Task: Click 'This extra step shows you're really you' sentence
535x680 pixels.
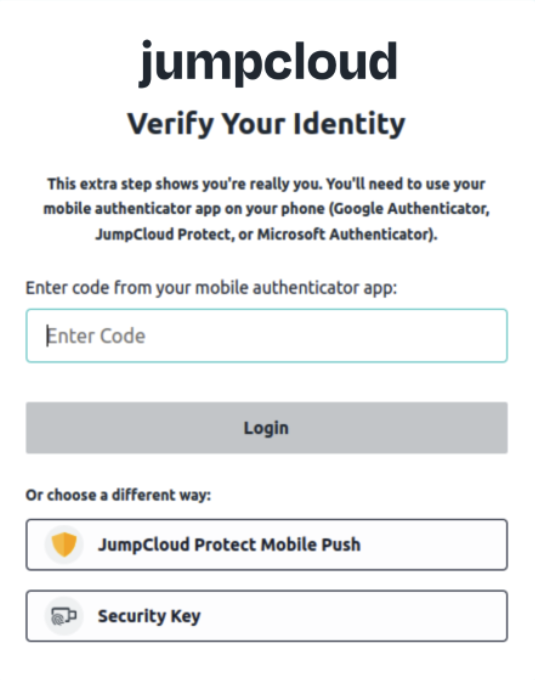Action: coord(185,184)
